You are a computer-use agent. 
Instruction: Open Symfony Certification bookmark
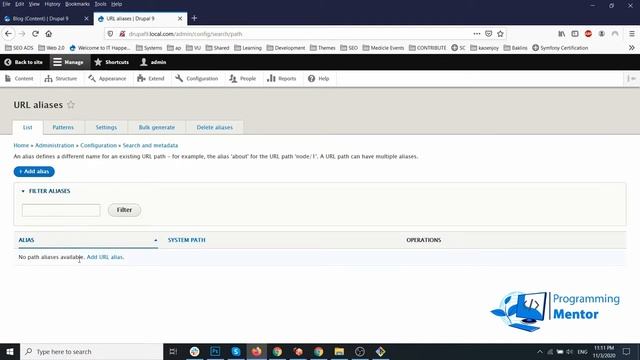(x=560, y=48)
